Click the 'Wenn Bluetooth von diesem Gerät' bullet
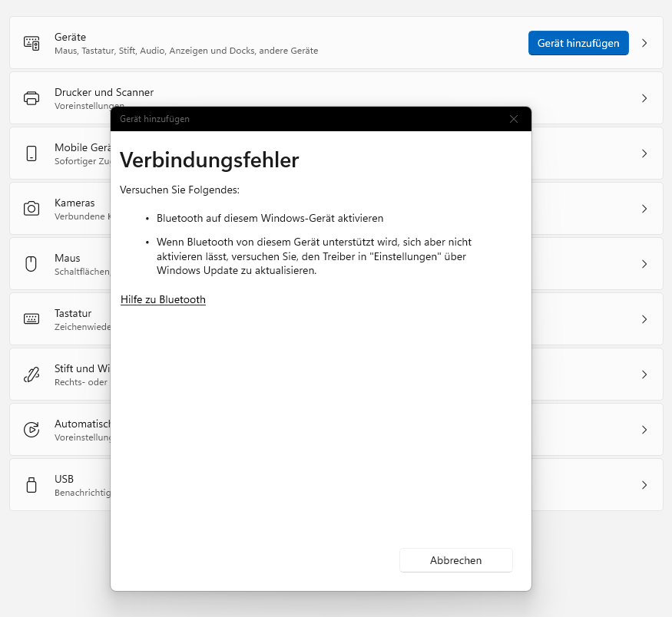The image size is (672, 617). point(313,256)
